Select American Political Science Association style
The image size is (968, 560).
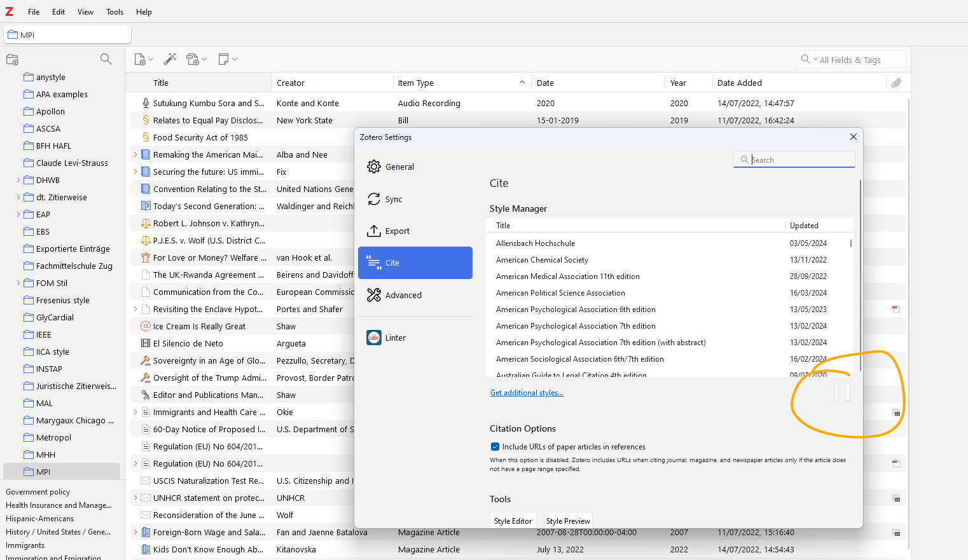[668, 293]
